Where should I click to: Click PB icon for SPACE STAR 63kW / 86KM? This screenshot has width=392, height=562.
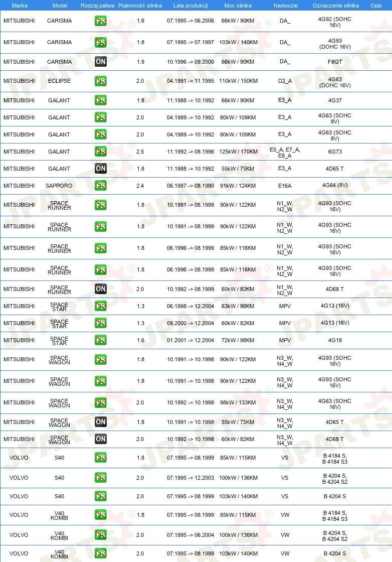[101, 306]
